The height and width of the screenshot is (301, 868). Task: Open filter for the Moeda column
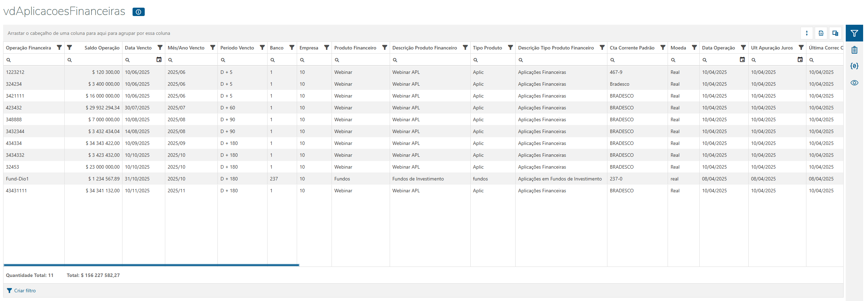tap(694, 47)
